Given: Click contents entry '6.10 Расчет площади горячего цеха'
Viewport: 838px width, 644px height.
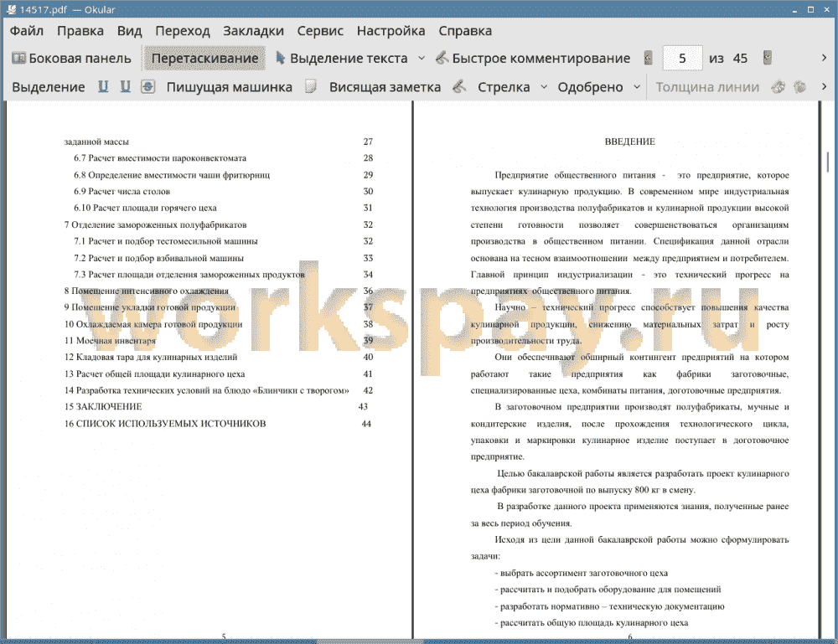Looking at the screenshot, I should tap(145, 208).
